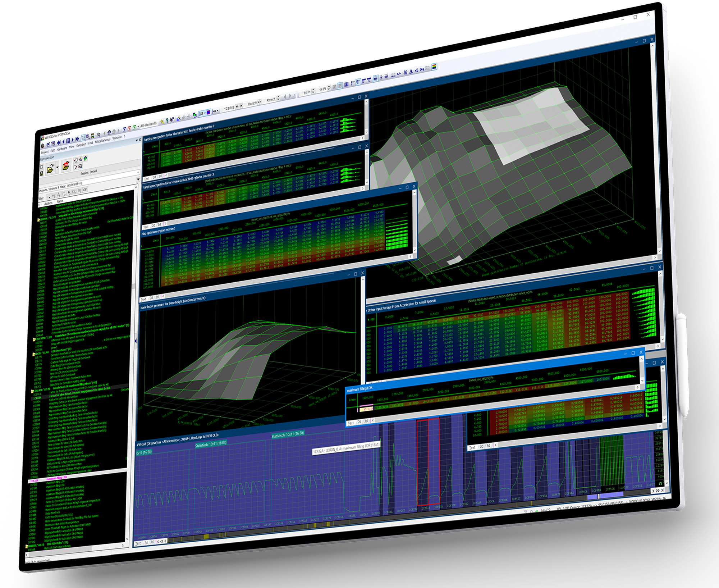Click the delta difference display icon
The height and width of the screenshot is (588, 719).
pos(411,72)
